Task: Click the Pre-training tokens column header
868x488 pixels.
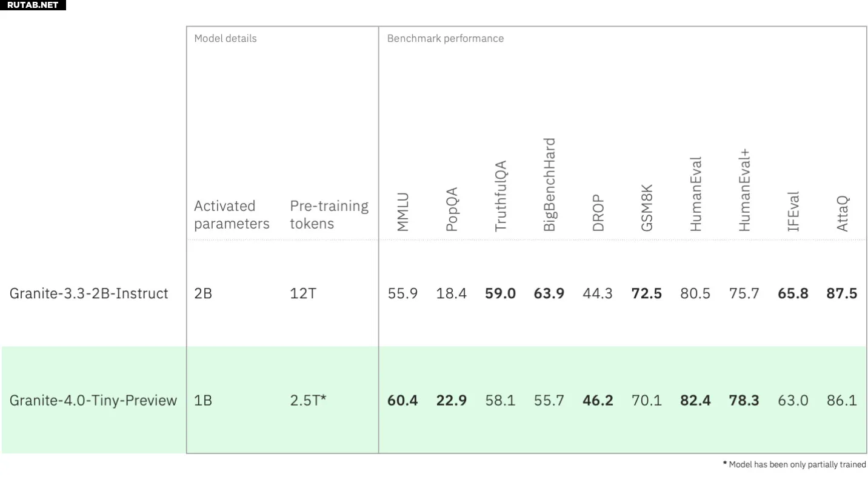Action: [329, 215]
